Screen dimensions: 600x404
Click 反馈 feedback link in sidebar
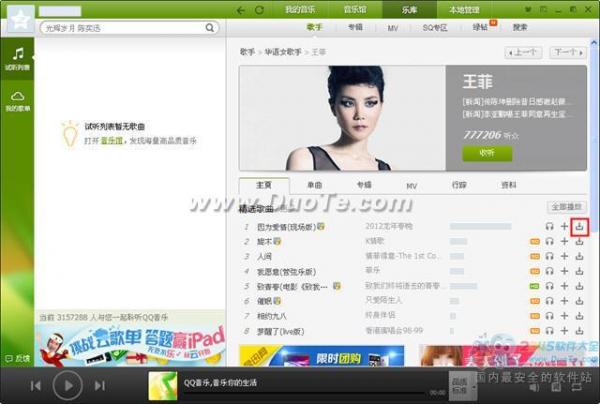[18, 358]
